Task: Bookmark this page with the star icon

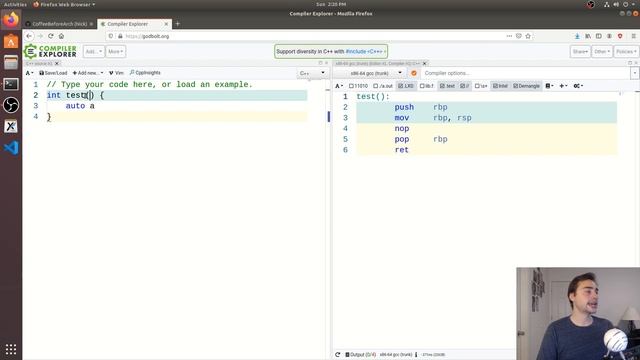Action: coord(528,36)
